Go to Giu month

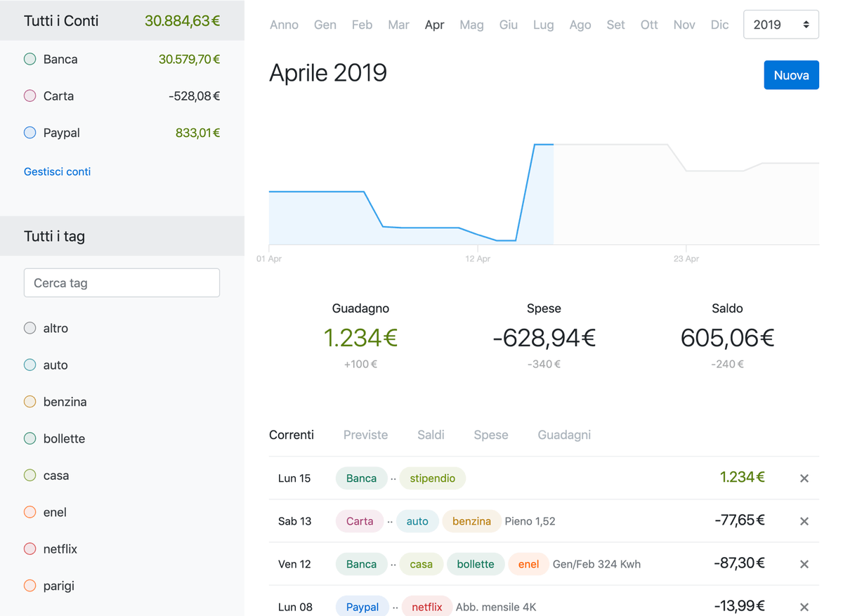click(x=509, y=25)
